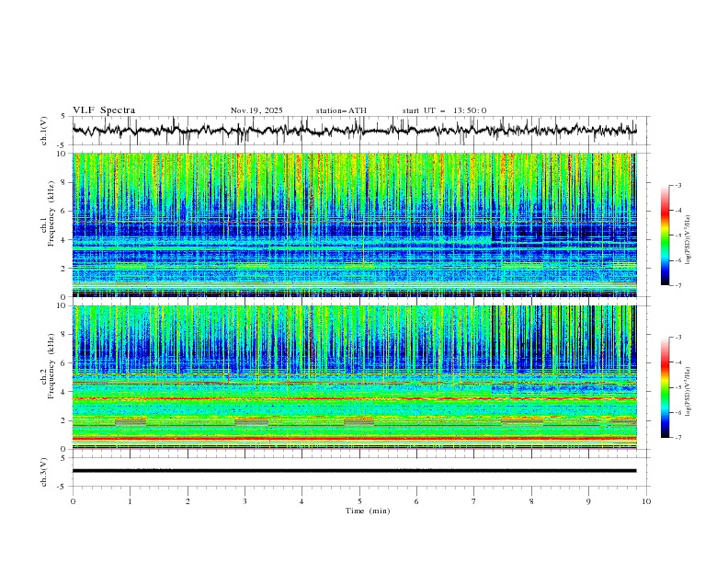Click the -3 value on upper color scale

click(678, 186)
